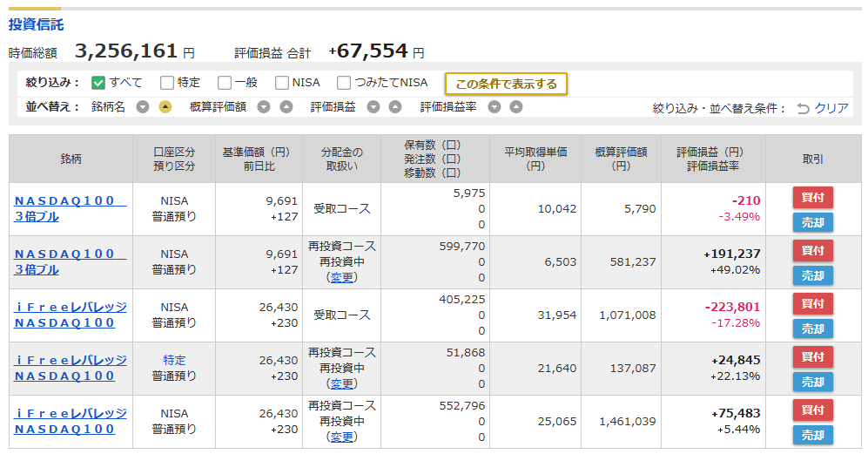Sell the holding with +5.44% return
The image size is (868, 454).
(x=812, y=435)
